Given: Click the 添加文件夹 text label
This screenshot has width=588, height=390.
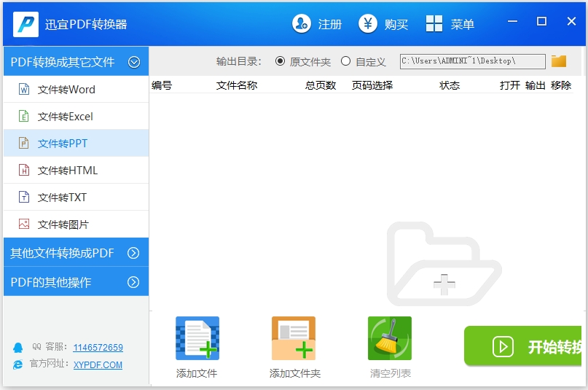Looking at the screenshot, I should 295,373.
